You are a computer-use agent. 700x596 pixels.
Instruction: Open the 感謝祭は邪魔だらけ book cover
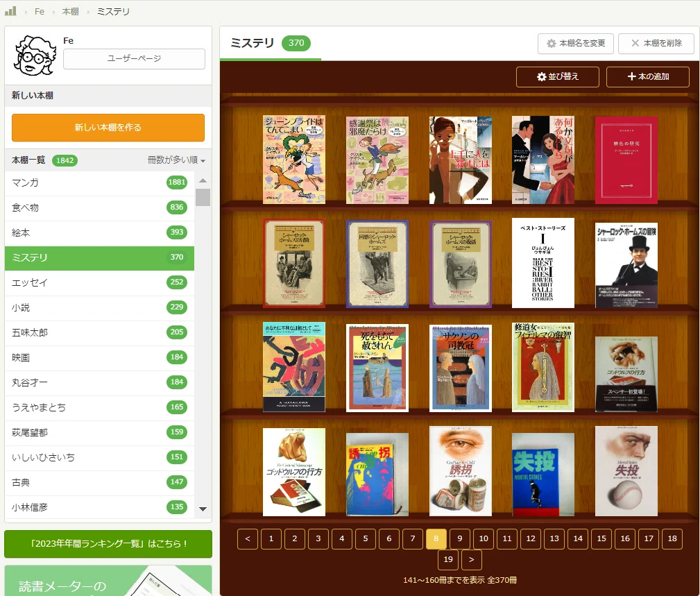[x=377, y=160]
